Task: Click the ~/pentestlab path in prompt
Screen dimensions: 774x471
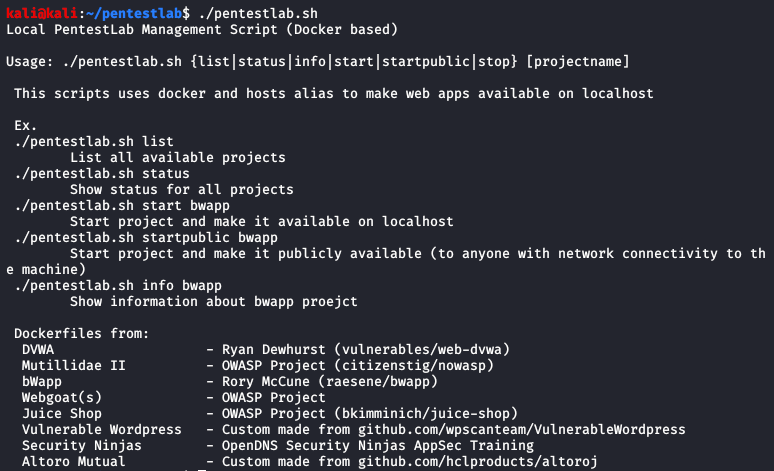Action: click(134, 13)
